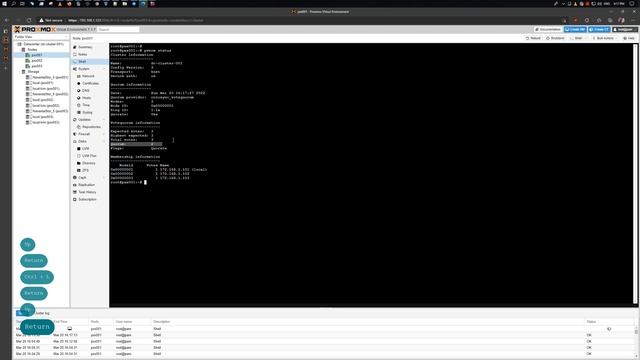The image size is (640, 360).
Task: Open the DNS settings page
Action: (86, 91)
